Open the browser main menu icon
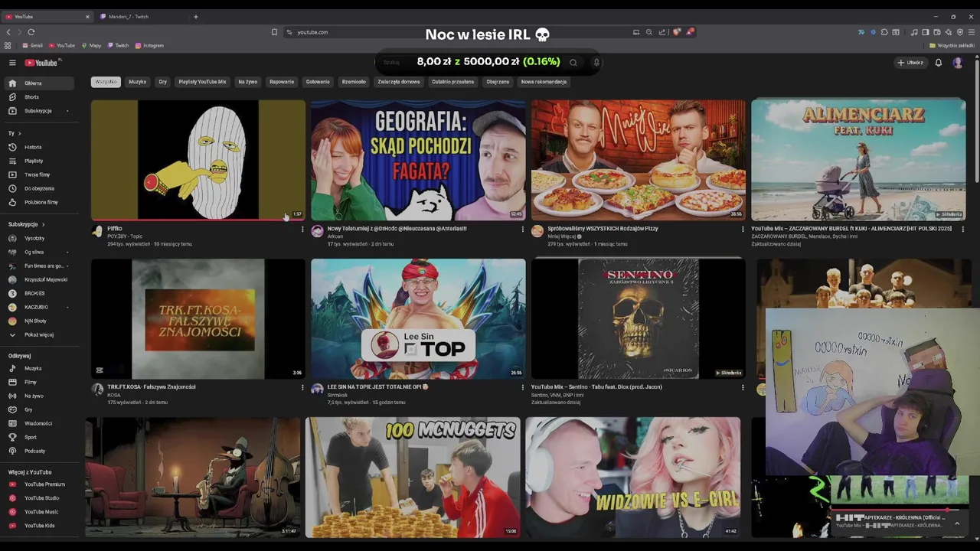This screenshot has height=551, width=980. click(x=972, y=32)
